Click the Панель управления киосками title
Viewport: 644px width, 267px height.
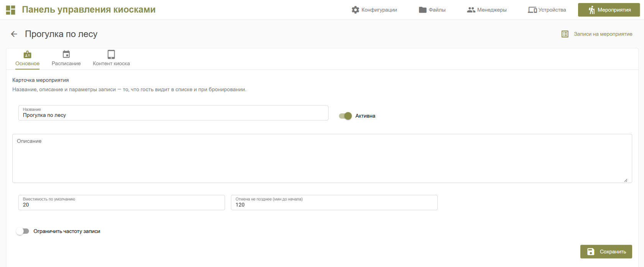click(89, 10)
